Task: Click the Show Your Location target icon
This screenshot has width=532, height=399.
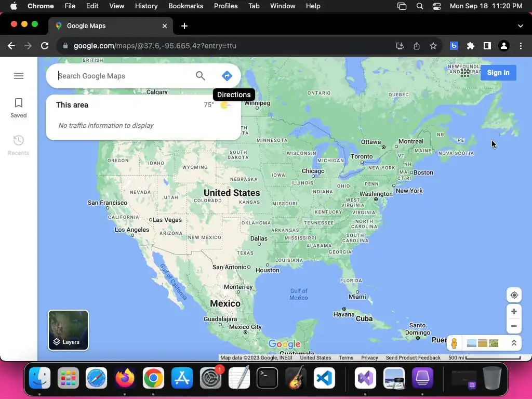Action: tap(514, 295)
